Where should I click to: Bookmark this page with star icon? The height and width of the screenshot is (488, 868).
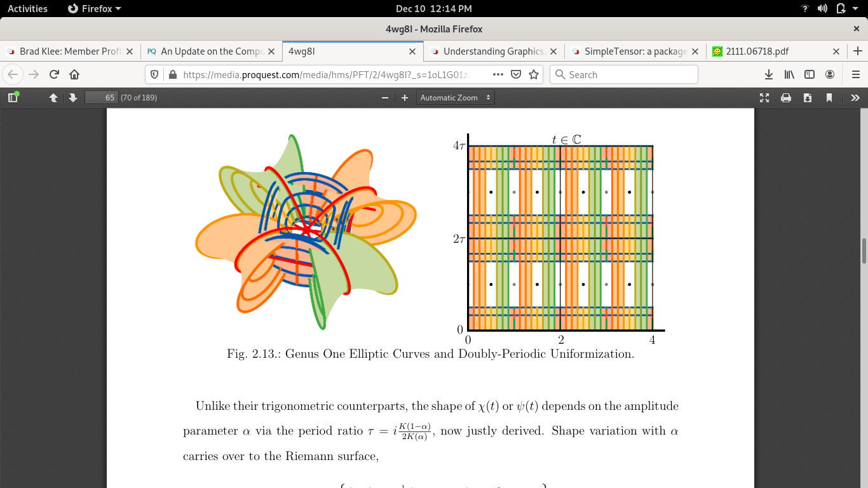click(x=534, y=74)
